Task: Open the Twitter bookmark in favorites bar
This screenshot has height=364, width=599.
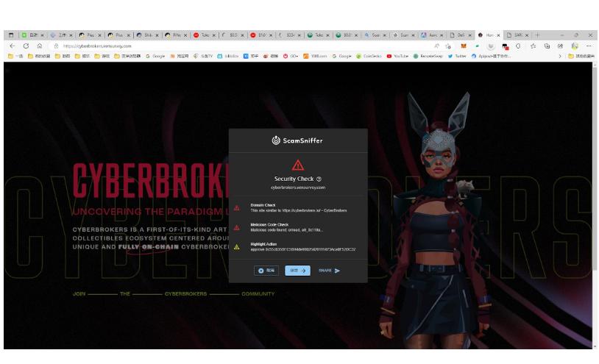Action: [457, 56]
